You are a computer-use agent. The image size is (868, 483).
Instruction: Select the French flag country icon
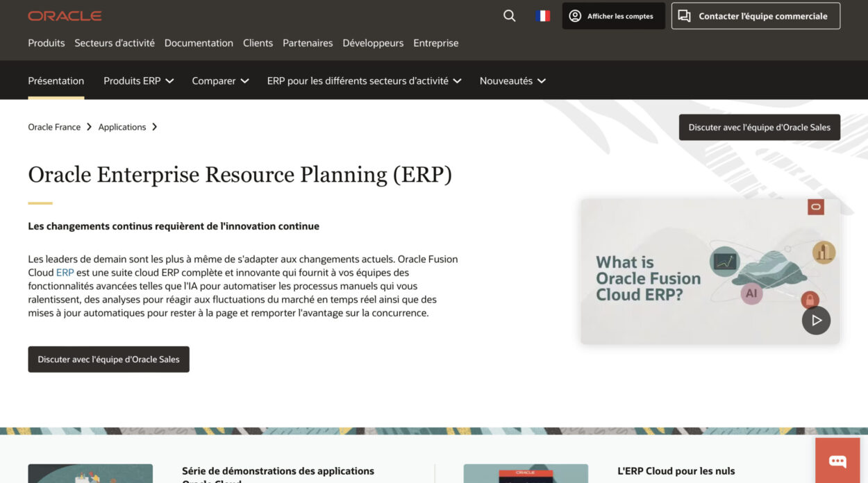(x=542, y=16)
